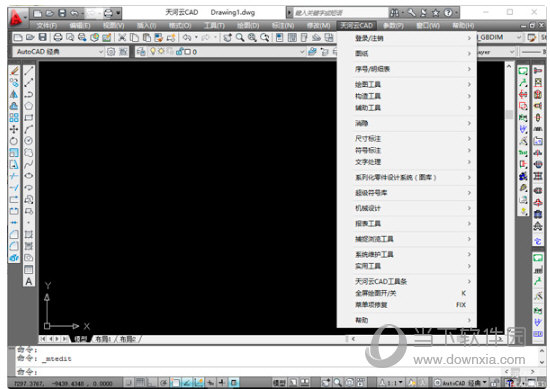Toggle Object Snap in status bar
550x389 pixels.
coord(176,382)
